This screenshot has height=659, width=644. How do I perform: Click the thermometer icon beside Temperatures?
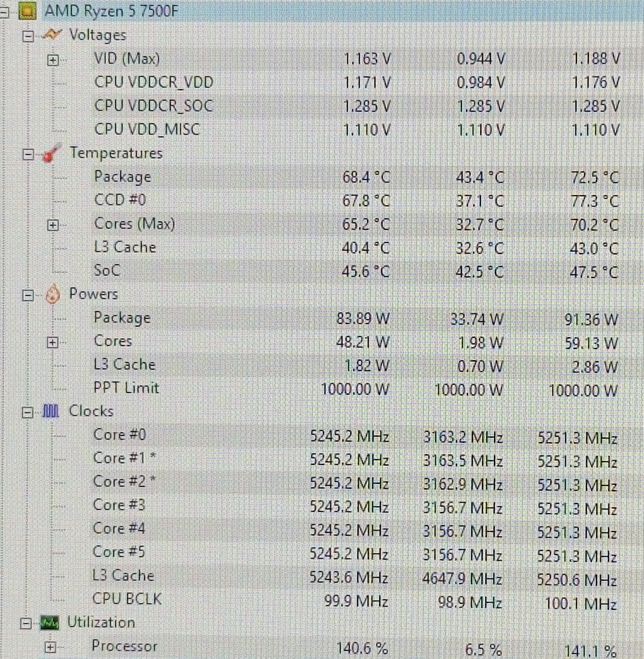52,153
